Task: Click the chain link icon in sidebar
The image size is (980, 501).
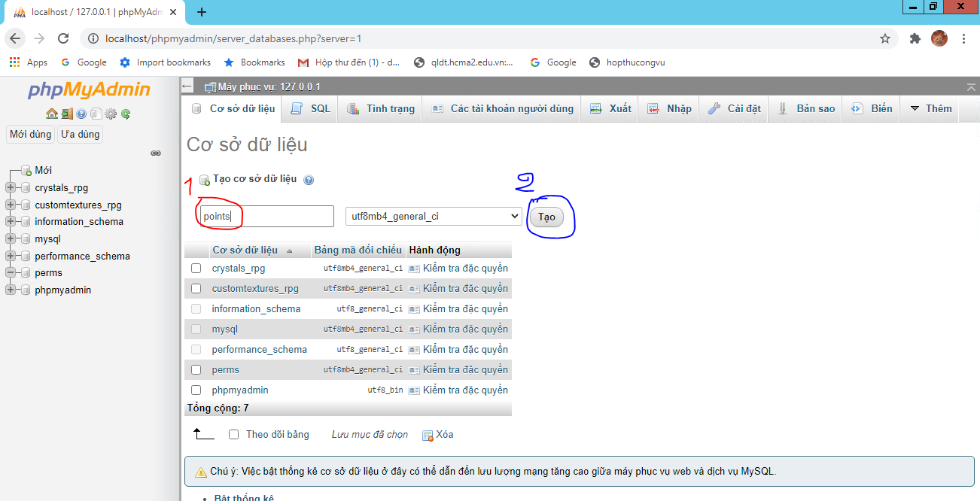Action: pos(156,153)
